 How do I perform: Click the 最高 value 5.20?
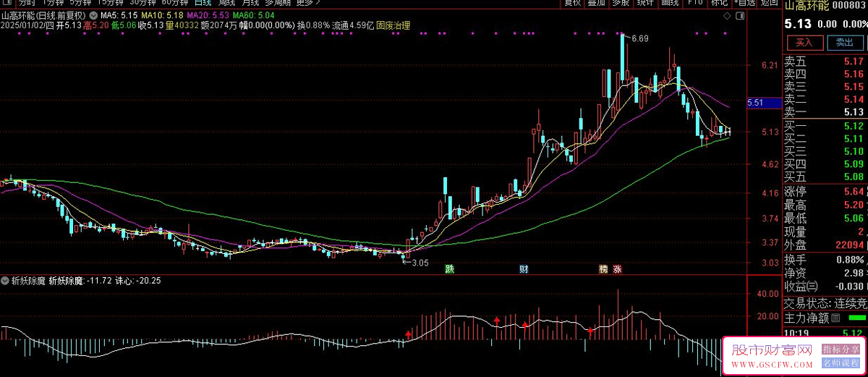(x=854, y=206)
